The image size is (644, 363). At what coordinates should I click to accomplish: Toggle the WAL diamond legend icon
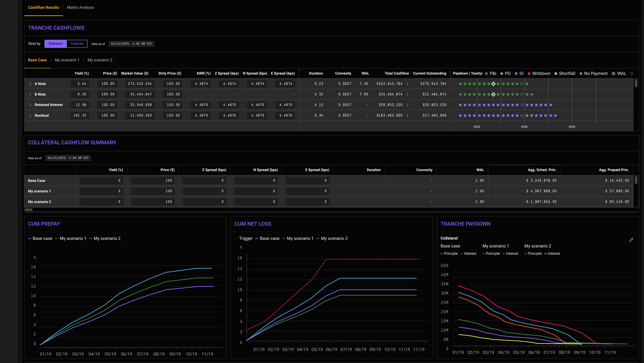coord(613,74)
